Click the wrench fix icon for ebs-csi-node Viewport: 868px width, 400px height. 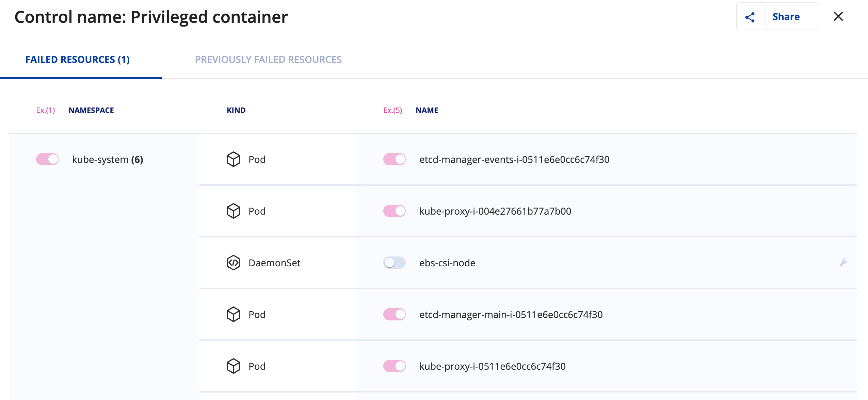tap(843, 263)
